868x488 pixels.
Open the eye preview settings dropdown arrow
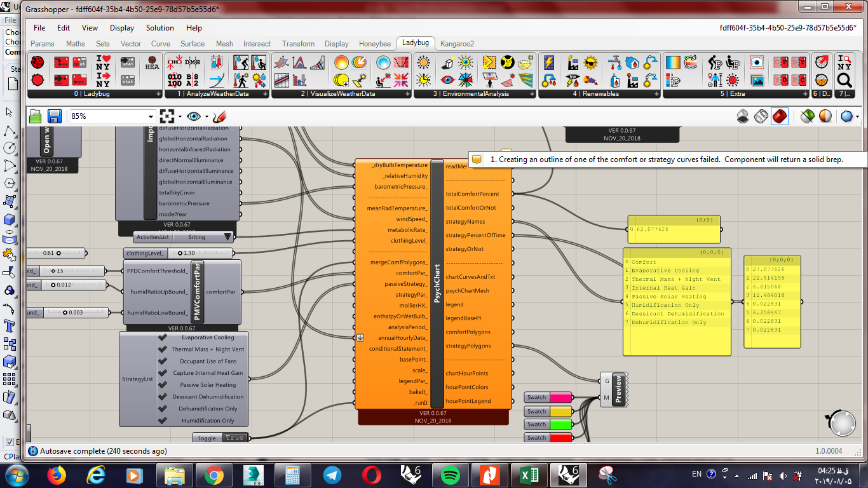click(x=206, y=117)
